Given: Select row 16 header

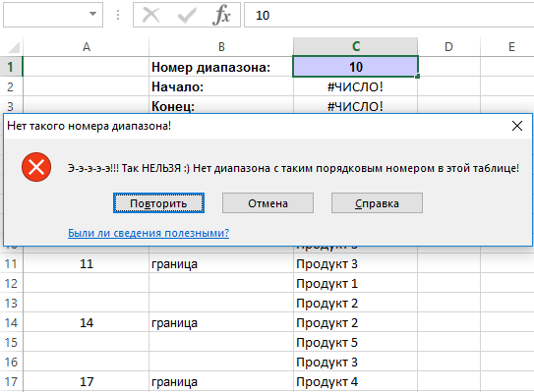Looking at the screenshot, I should (11, 362).
